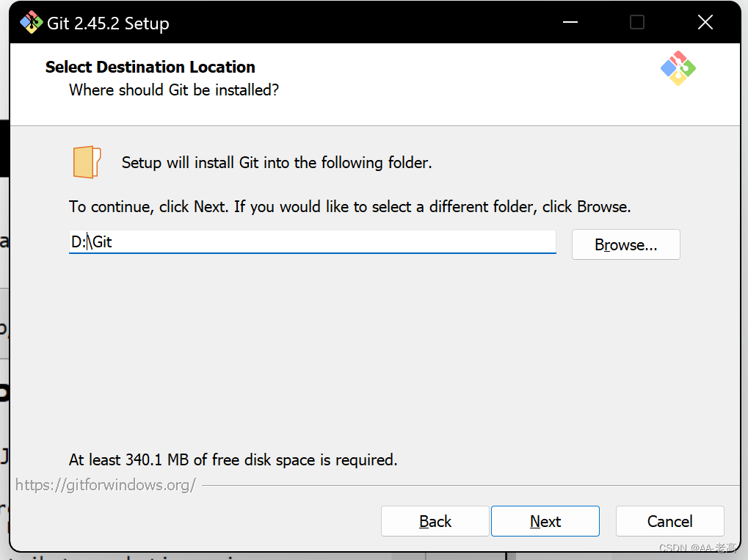Click the 'Select Destination Location' heading
Viewport: 748px width, 560px height.
[150, 67]
